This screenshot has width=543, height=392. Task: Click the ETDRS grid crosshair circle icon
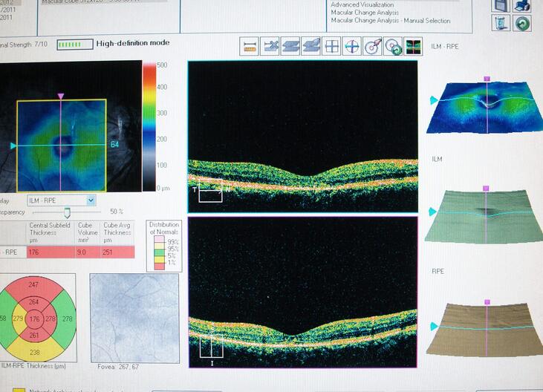click(x=351, y=46)
